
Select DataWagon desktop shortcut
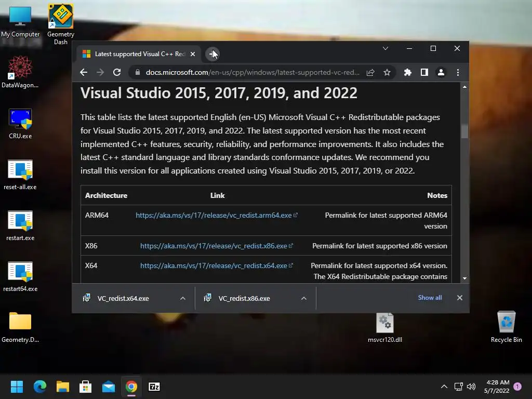pos(20,72)
